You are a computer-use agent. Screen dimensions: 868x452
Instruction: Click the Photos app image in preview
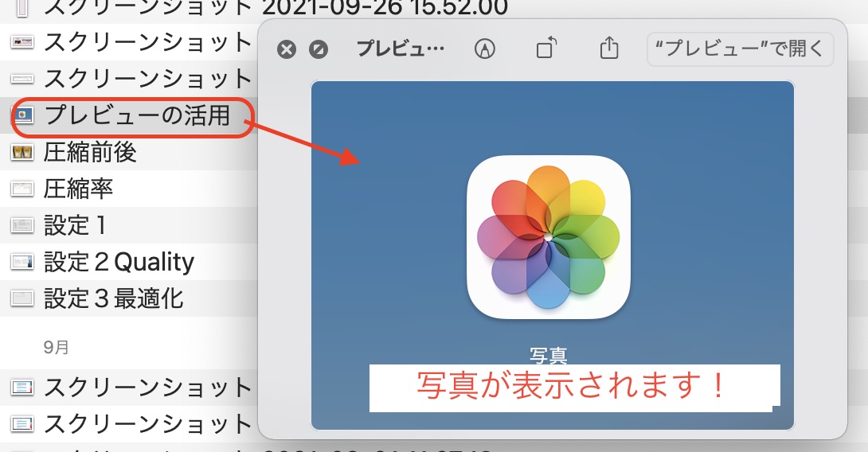549,237
